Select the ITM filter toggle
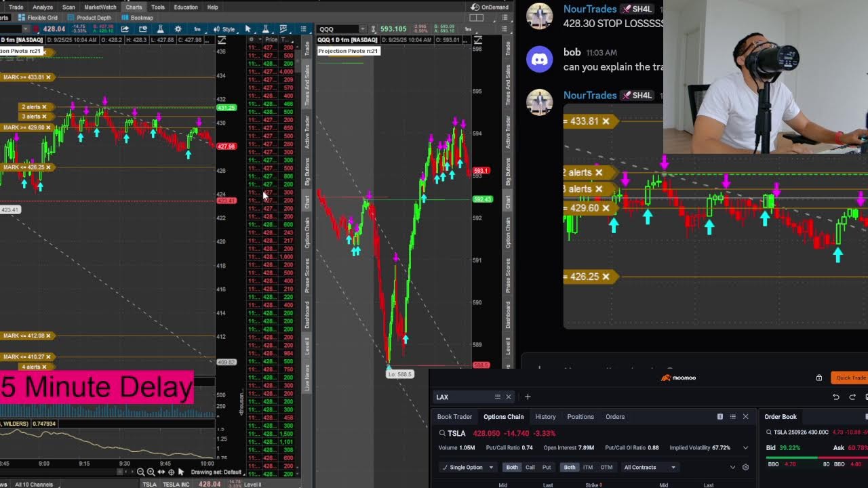The image size is (868, 488). coord(588,467)
